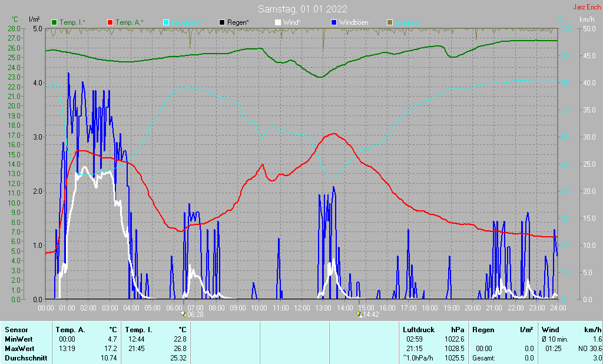Click the Temp. A. legend label
The width and height of the screenshot is (603, 364).
tap(130, 22)
